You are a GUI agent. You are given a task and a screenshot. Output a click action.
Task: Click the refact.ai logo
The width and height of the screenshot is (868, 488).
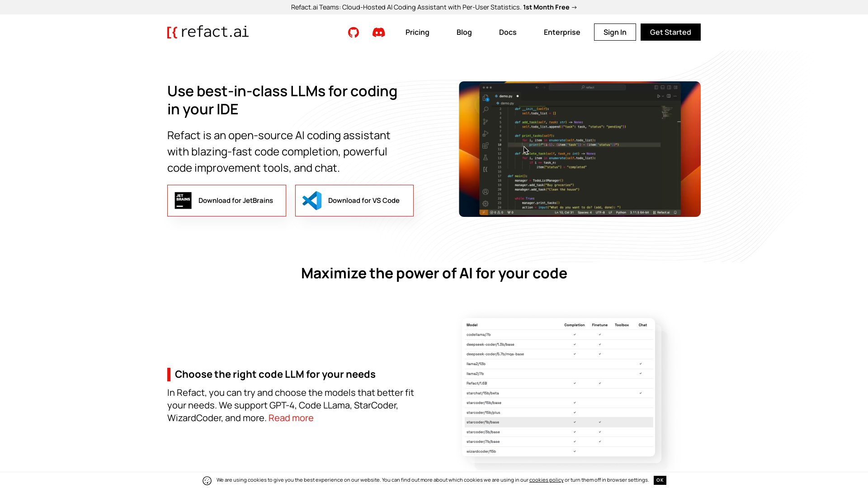pos(208,32)
